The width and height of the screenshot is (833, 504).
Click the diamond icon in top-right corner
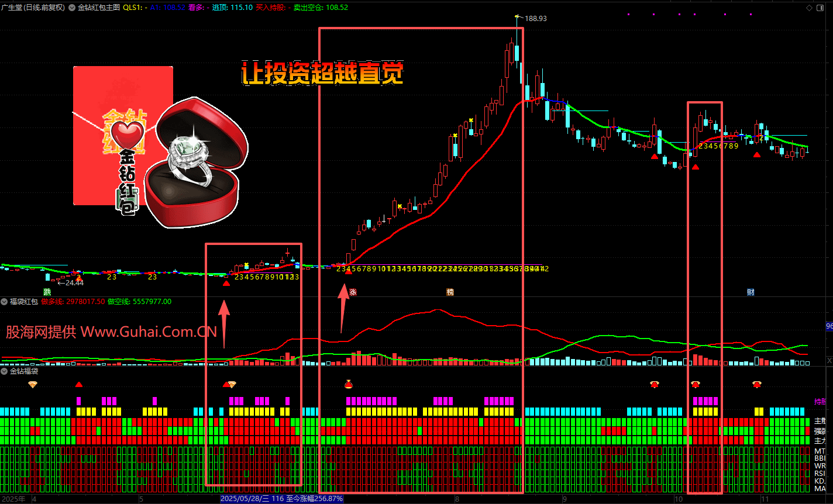pos(809,8)
